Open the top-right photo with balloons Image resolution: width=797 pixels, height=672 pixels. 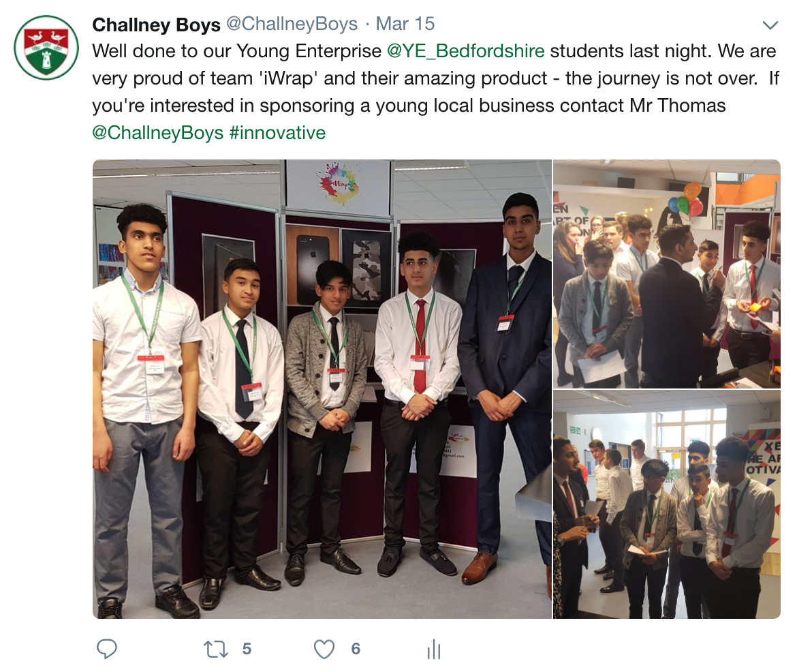(667, 274)
